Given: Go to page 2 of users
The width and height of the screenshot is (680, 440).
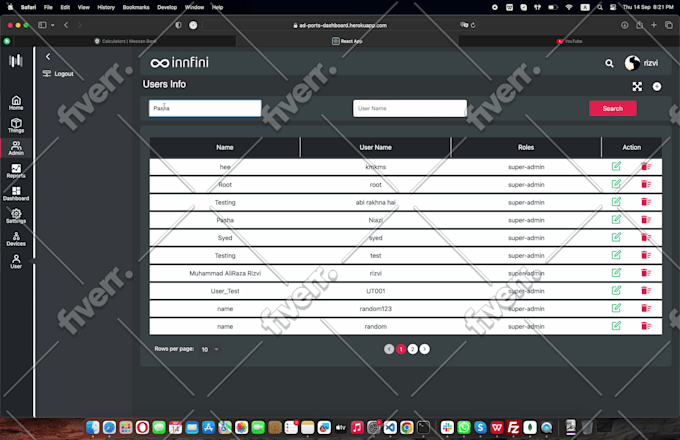Looking at the screenshot, I should pos(412,349).
